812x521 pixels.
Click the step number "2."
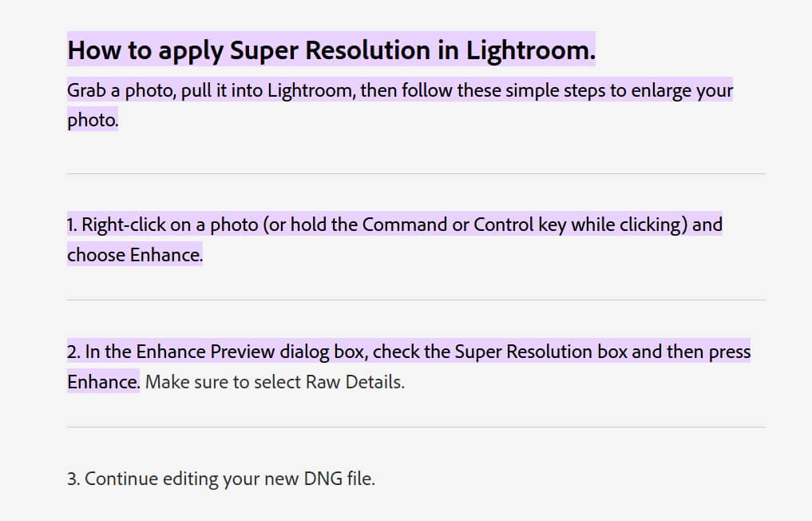(x=74, y=352)
